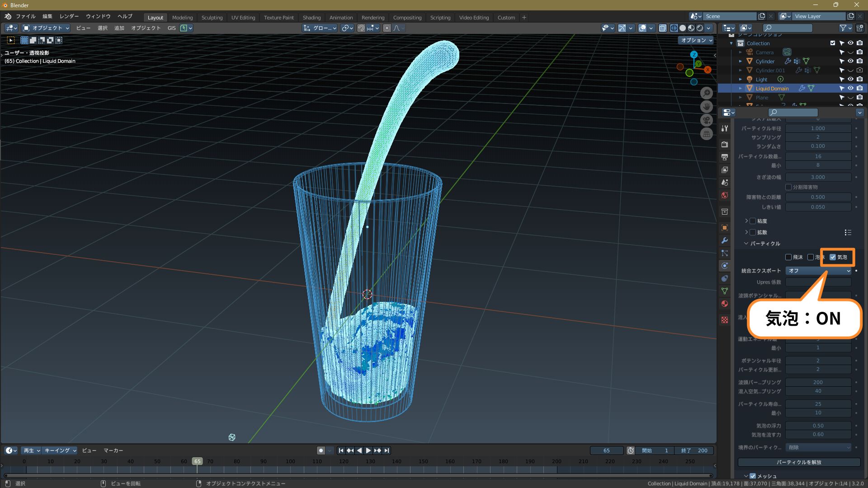Image resolution: width=868 pixels, height=488 pixels.
Task: Toggle camera view gizmo icon
Action: coord(707,120)
